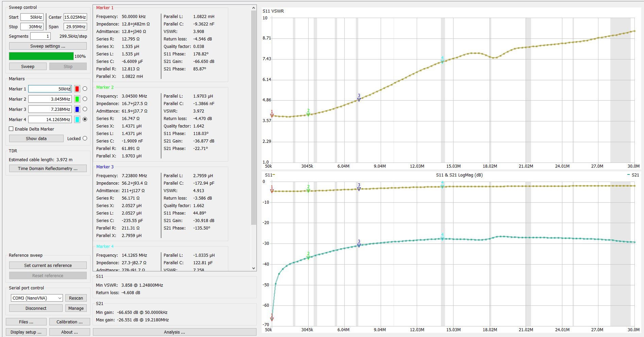The height and width of the screenshot is (337, 644).
Task: Click the Marker 2 frequency field
Action: [x=50, y=99]
